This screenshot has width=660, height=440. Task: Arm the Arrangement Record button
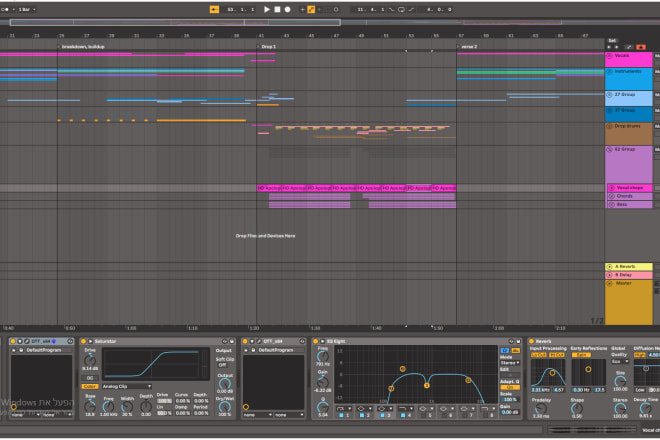[287, 9]
